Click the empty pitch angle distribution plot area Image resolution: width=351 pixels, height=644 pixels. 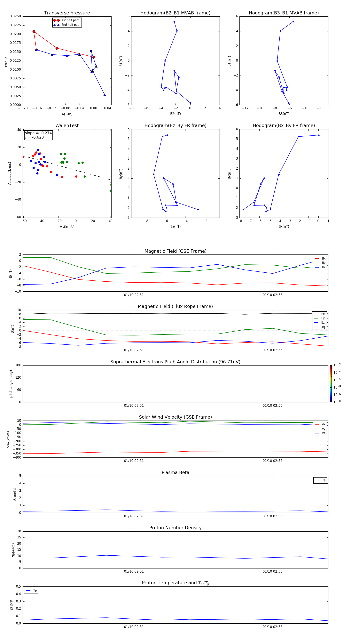tap(175, 384)
